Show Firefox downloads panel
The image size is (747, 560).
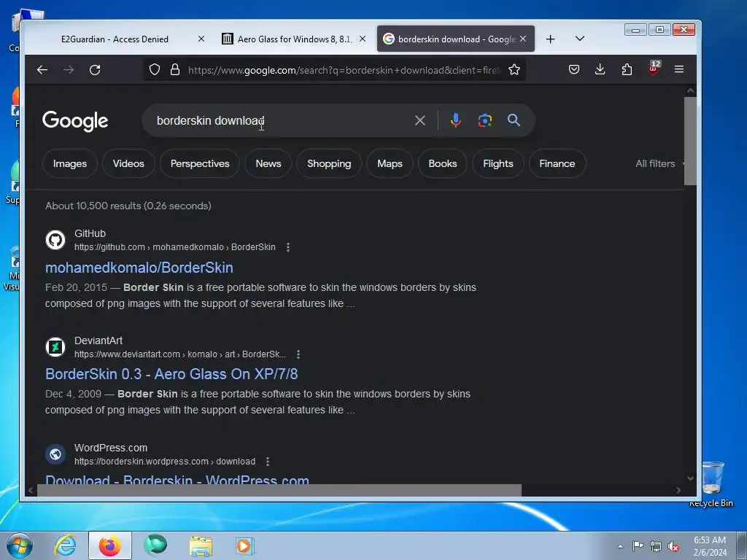[x=600, y=69]
